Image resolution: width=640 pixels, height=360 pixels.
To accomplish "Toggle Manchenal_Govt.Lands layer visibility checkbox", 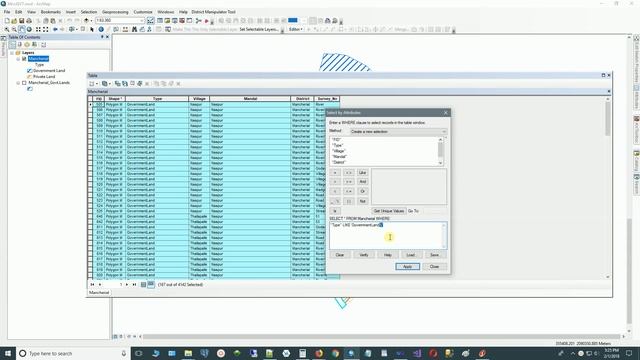I will pos(24,82).
